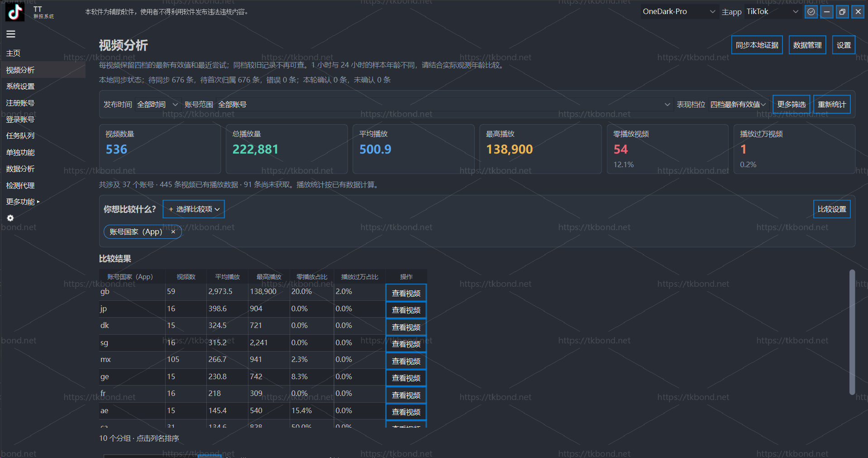This screenshot has height=458, width=868.
Task: Click 查看视频 for the gb row
Action: coord(406,293)
